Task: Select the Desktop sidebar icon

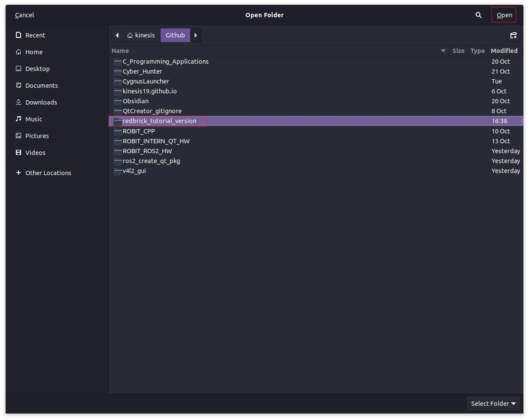Action: pyautogui.click(x=19, y=69)
